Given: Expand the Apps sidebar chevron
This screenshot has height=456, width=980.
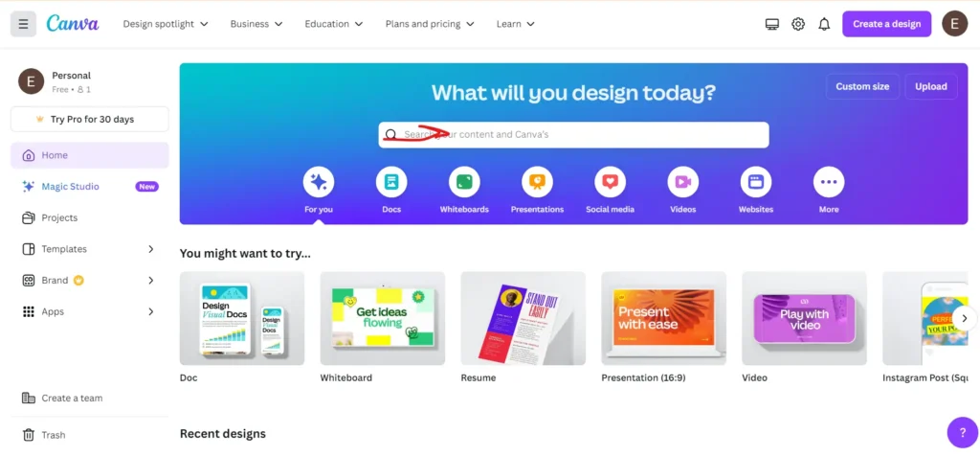Looking at the screenshot, I should click(x=150, y=311).
